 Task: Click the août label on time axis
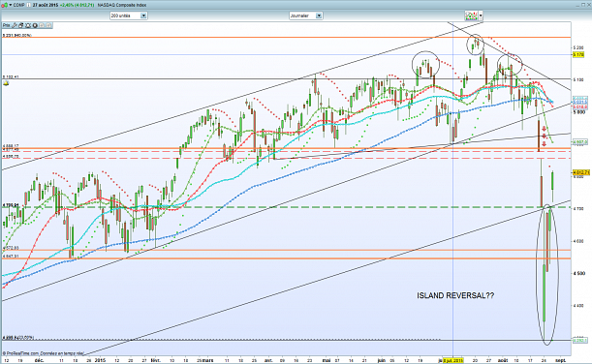[502, 360]
